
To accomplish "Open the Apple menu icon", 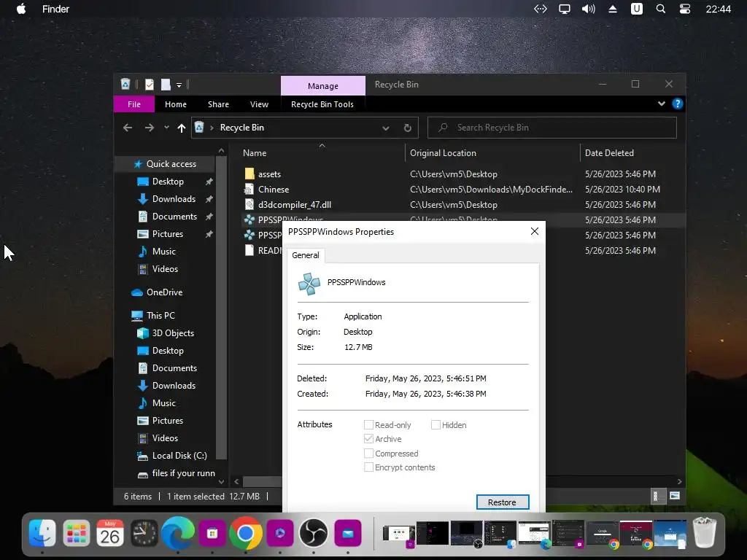I will (21, 9).
